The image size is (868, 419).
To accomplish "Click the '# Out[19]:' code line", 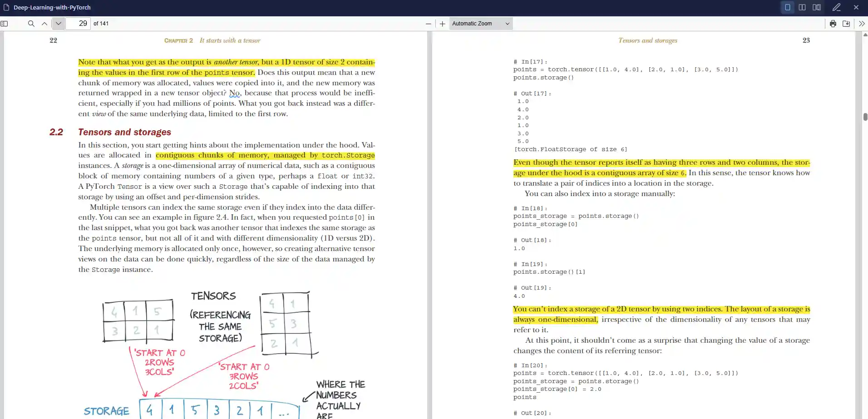I will [x=532, y=288].
